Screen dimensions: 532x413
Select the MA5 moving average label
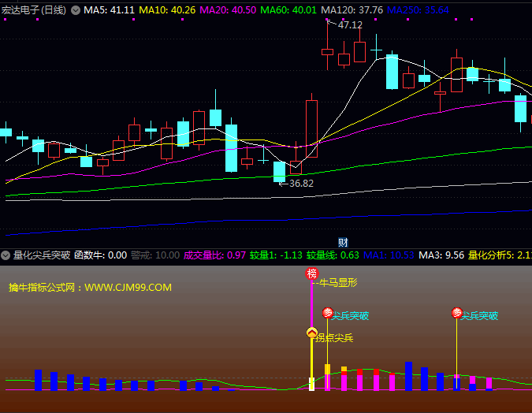(110, 10)
